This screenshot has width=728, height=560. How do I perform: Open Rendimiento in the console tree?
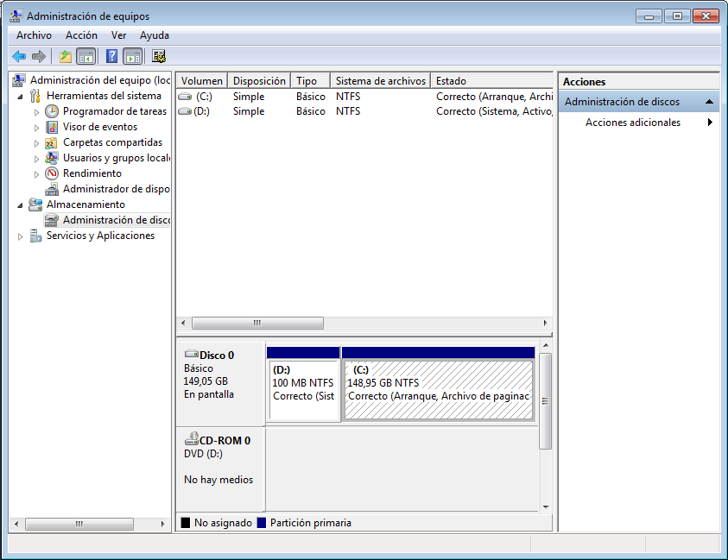[92, 173]
